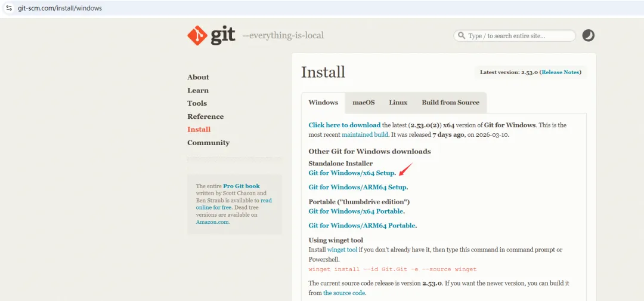Download Git for Windows/ARM64 Portable
This screenshot has height=301, width=644.
(362, 225)
